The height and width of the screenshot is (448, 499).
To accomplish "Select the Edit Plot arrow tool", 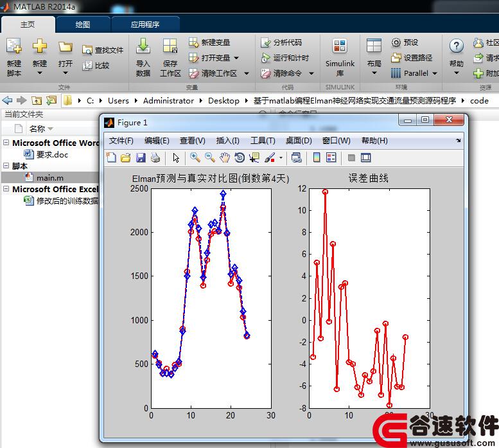I will (x=176, y=157).
